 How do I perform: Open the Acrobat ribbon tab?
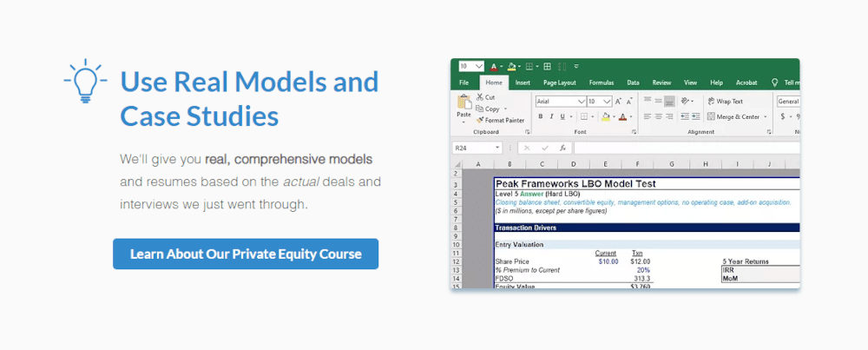[x=746, y=83]
